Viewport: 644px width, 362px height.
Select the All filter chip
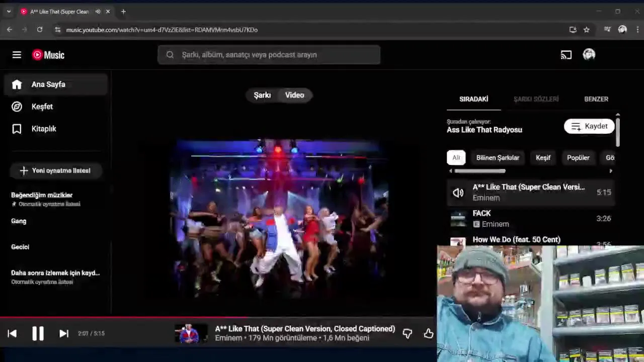[x=456, y=158]
